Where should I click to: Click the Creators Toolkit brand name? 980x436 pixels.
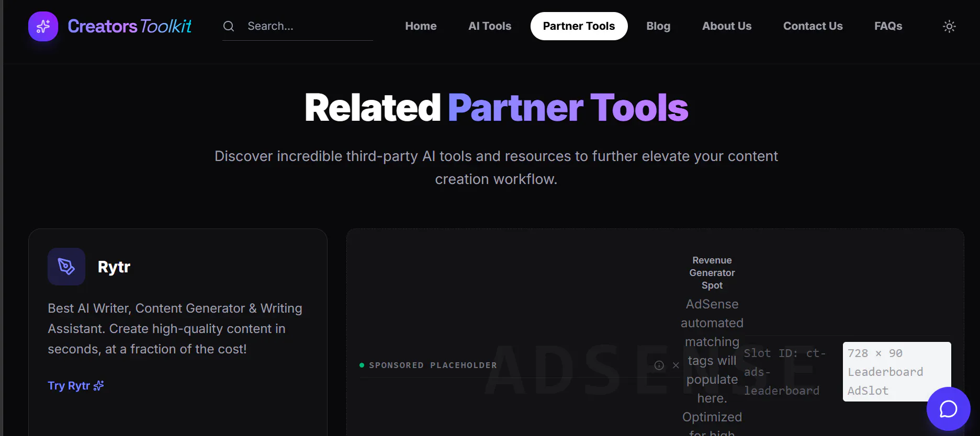[130, 26]
